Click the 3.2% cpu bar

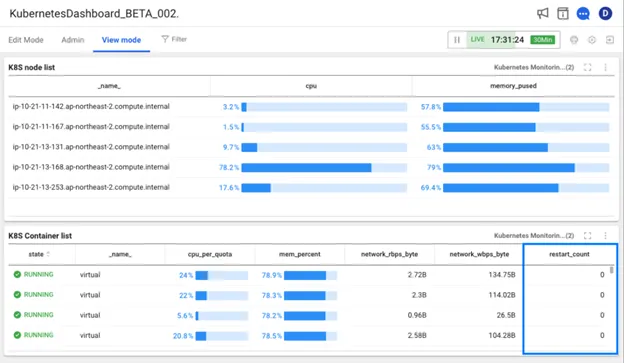click(324, 107)
